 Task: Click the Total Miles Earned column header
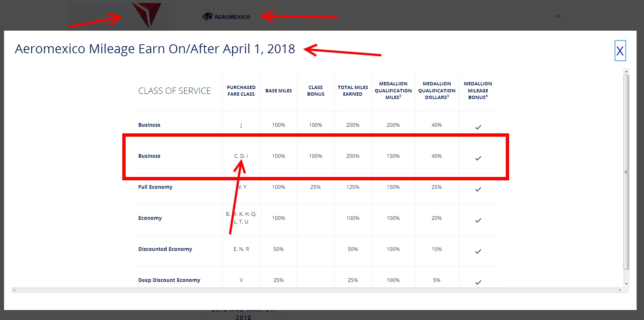pos(352,91)
